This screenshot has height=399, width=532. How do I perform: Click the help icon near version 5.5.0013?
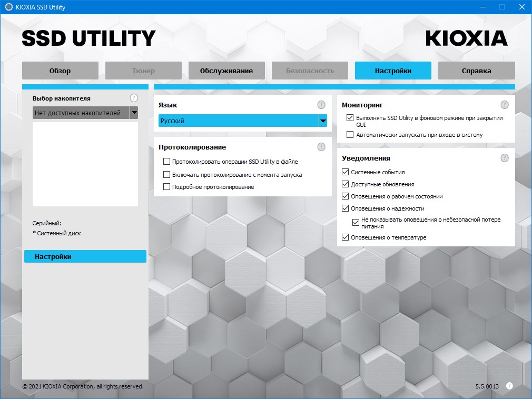tap(509, 386)
